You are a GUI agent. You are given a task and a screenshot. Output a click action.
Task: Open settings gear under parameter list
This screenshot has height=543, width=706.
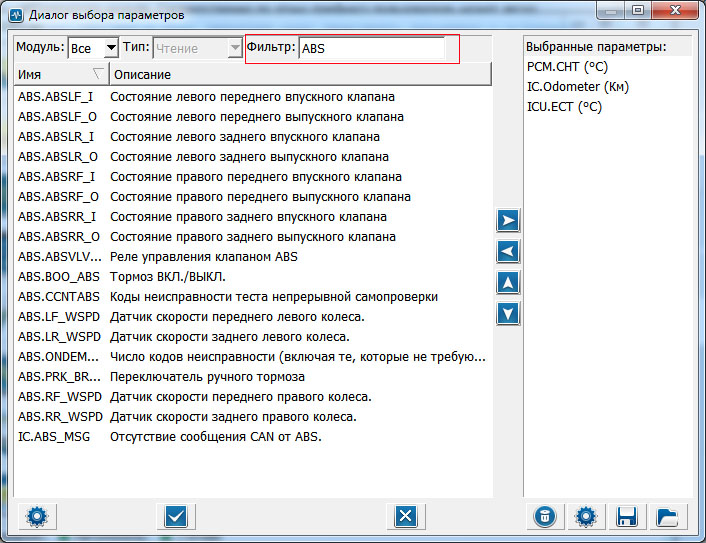[x=37, y=516]
